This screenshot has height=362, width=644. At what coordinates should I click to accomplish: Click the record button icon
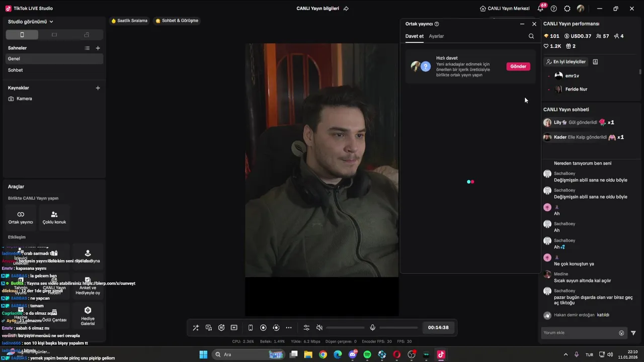point(263,328)
